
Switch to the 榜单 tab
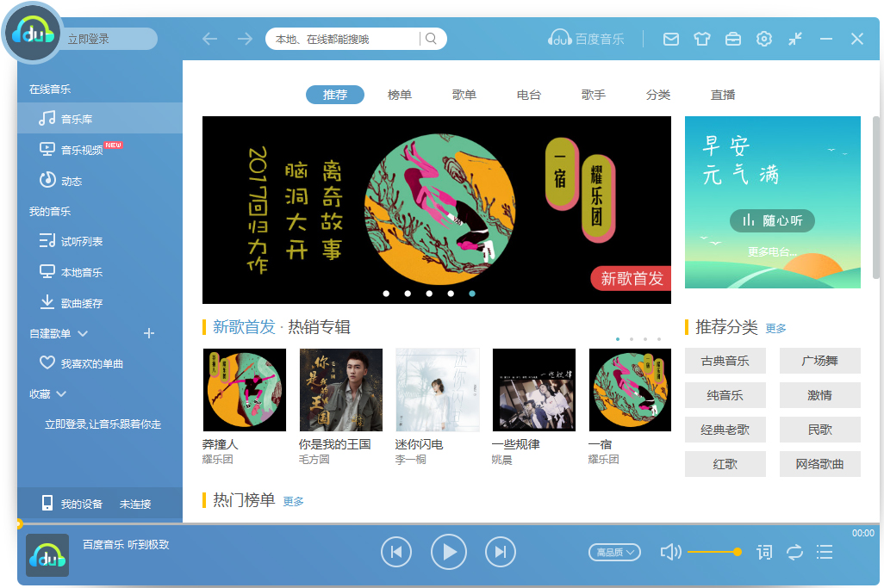pyautogui.click(x=400, y=95)
